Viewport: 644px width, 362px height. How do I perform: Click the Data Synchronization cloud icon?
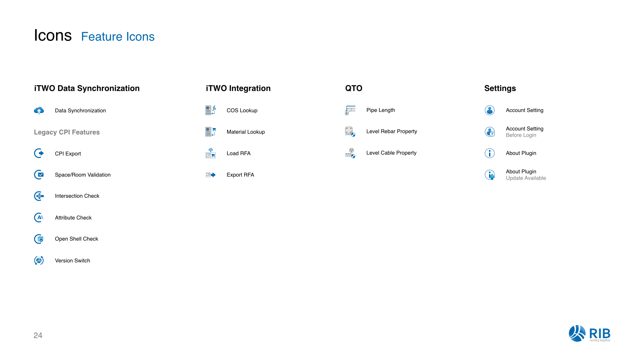click(39, 111)
